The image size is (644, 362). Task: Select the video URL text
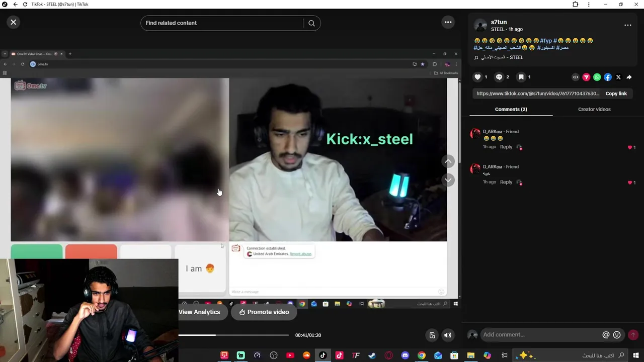pos(537,94)
